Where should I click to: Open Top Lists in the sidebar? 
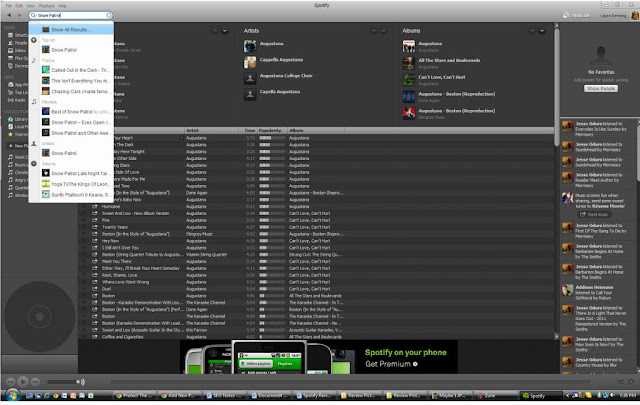click(x=18, y=93)
